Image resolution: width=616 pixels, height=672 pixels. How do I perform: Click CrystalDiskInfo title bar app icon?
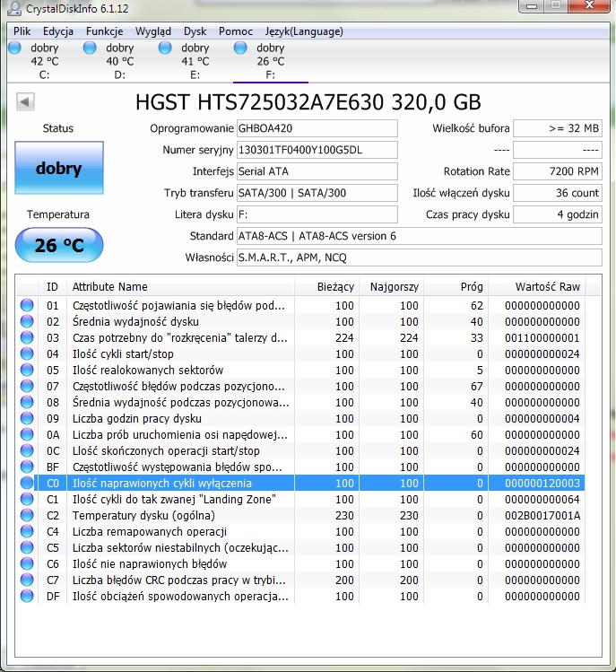[x=14, y=8]
